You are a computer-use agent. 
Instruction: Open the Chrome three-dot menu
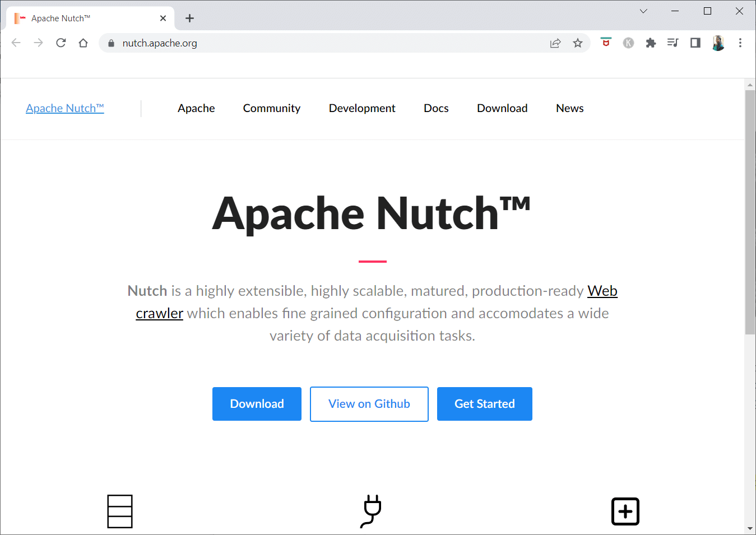pos(740,43)
